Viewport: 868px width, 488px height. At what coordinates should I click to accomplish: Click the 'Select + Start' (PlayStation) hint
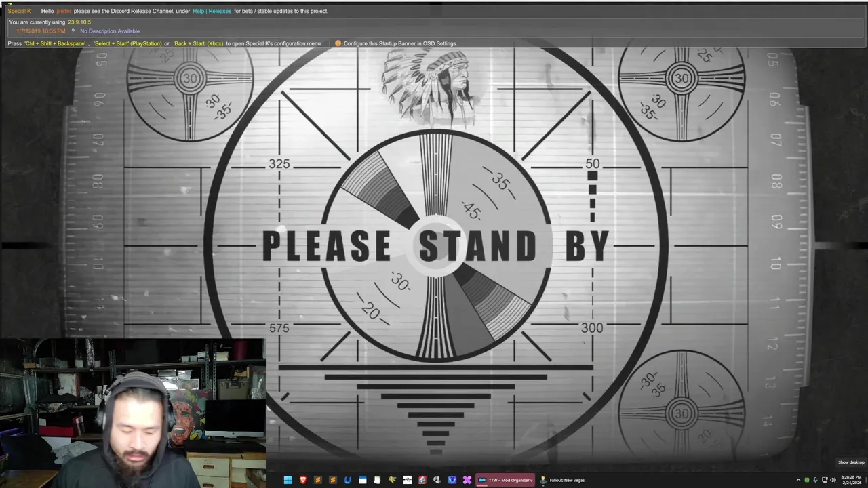(127, 43)
